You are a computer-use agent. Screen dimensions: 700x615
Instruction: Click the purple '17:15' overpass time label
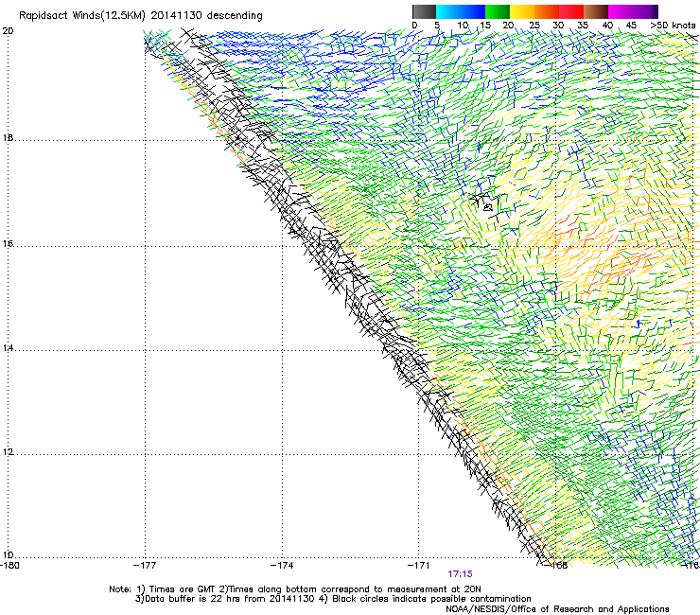[x=460, y=574]
